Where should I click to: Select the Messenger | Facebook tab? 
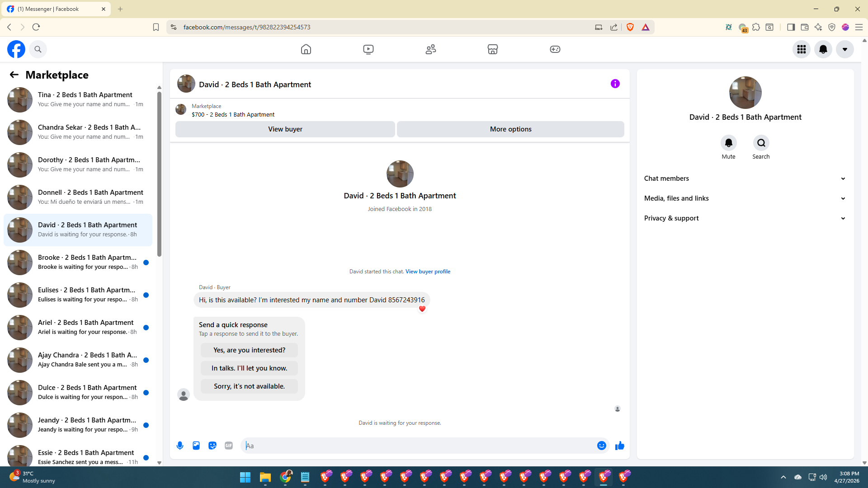(x=56, y=9)
